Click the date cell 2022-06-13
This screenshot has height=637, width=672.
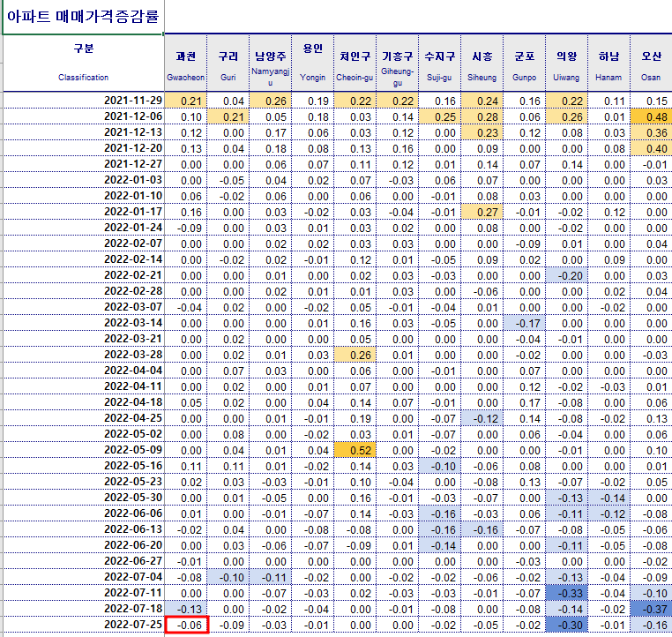(83, 528)
